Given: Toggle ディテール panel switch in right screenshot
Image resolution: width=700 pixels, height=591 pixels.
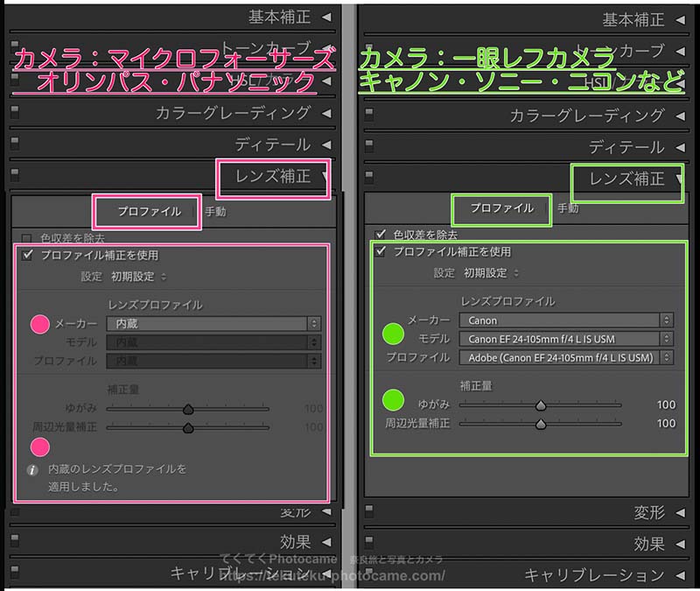Looking at the screenshot, I should (x=368, y=145).
